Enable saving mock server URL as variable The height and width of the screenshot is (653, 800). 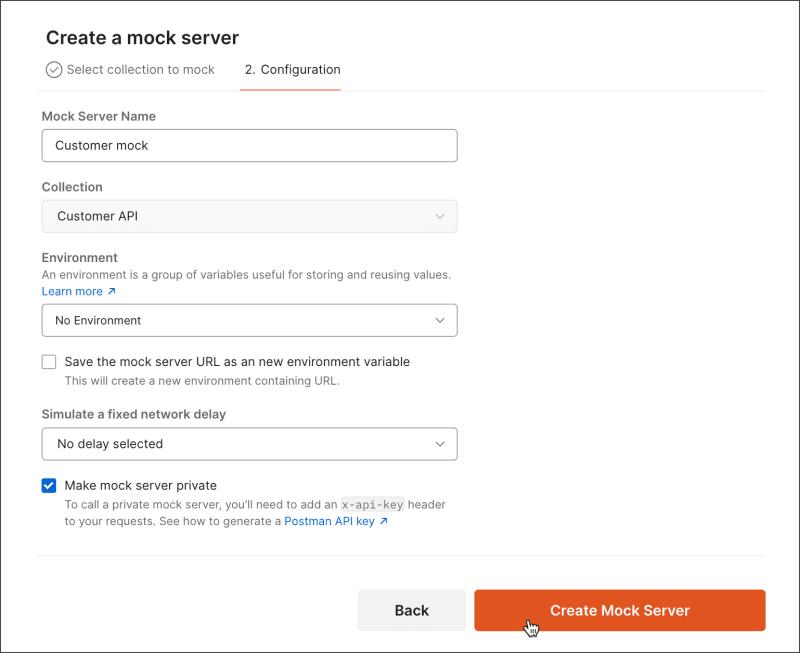(x=49, y=362)
